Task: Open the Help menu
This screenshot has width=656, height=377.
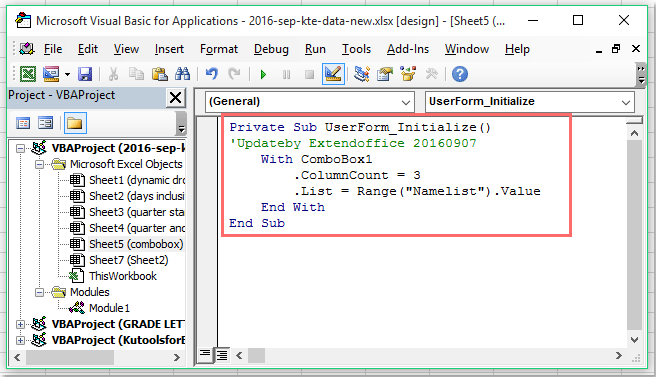Action: 517,49
